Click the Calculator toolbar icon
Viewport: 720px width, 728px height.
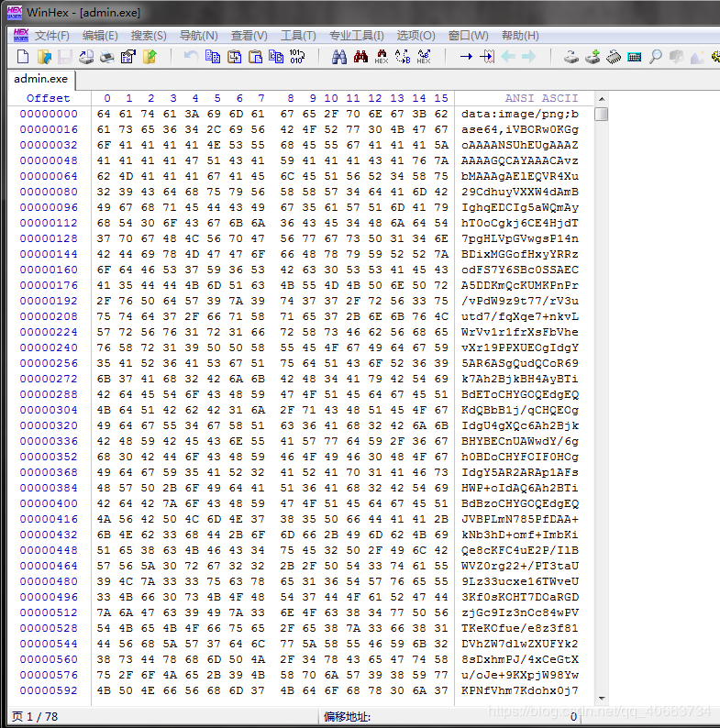click(x=635, y=57)
